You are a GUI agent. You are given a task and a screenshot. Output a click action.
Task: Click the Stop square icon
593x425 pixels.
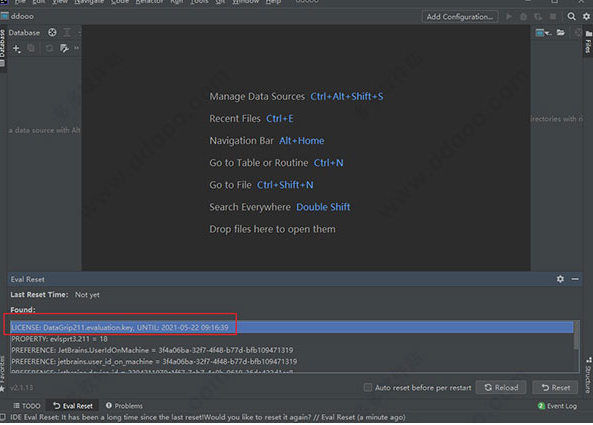(553, 17)
